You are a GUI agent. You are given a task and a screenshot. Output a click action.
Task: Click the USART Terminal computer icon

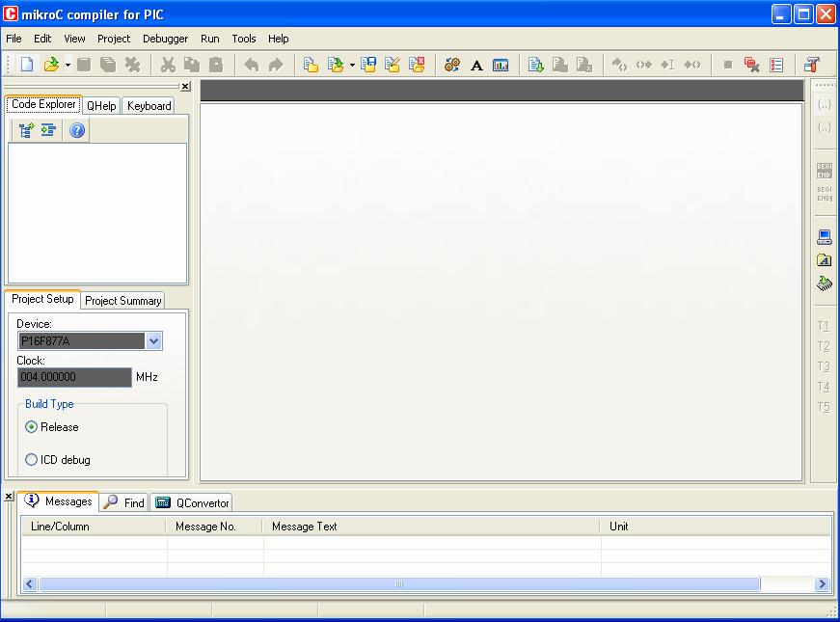pos(825,237)
